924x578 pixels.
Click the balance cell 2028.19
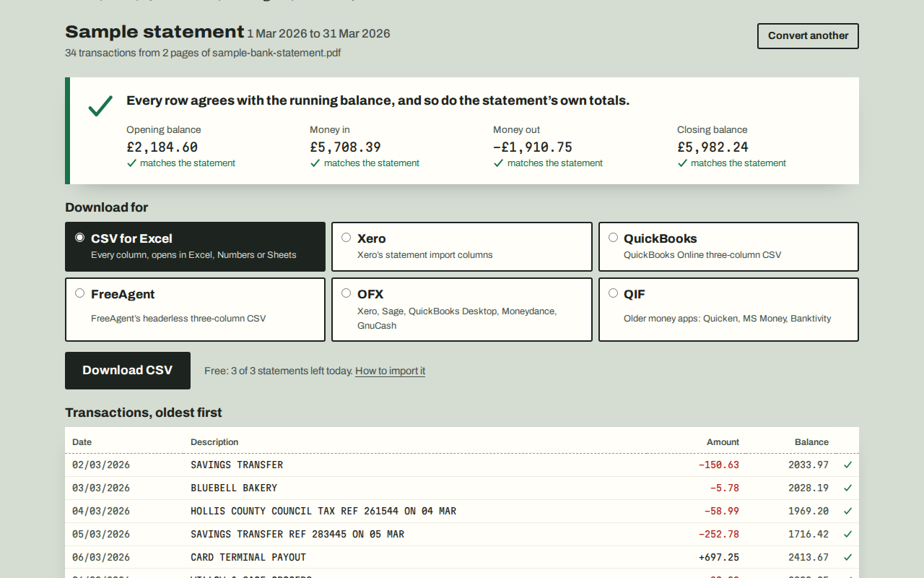pos(808,488)
